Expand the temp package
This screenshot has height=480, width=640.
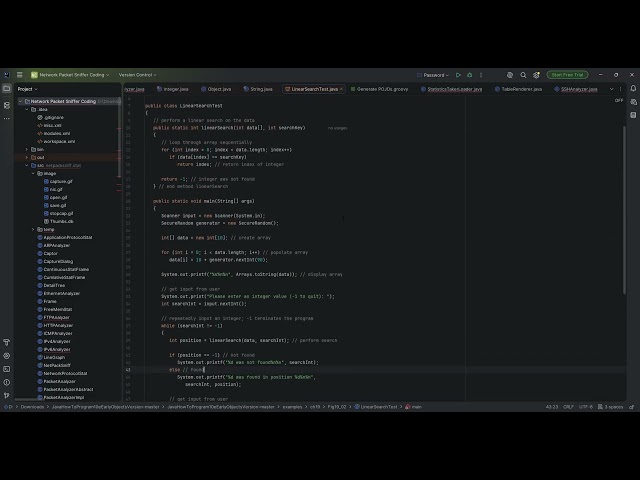tap(33, 229)
